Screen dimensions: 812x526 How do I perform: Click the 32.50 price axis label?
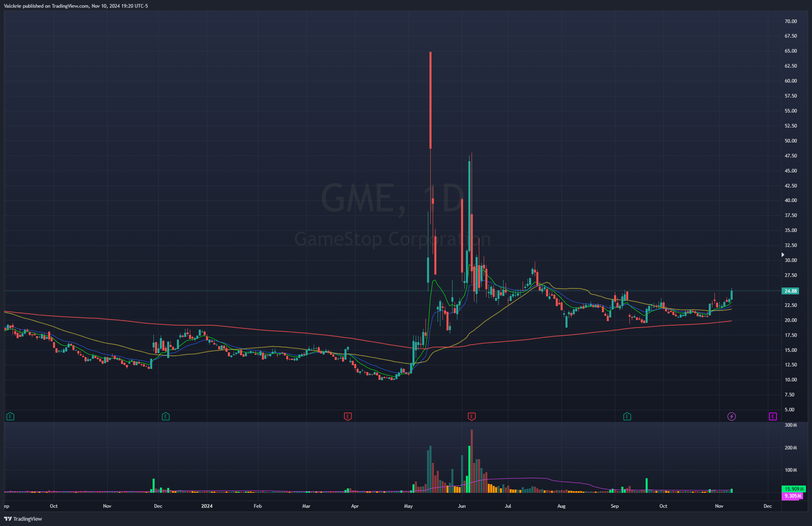click(x=791, y=245)
